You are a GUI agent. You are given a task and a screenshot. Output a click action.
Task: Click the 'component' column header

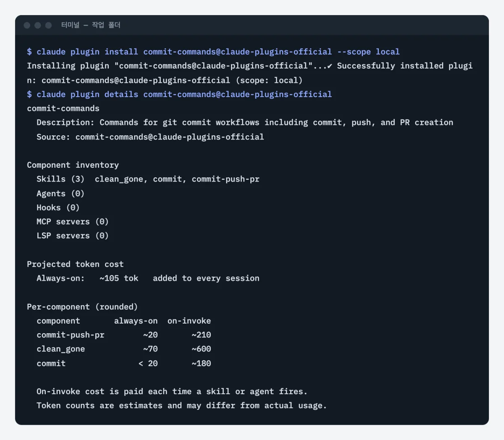pos(58,321)
